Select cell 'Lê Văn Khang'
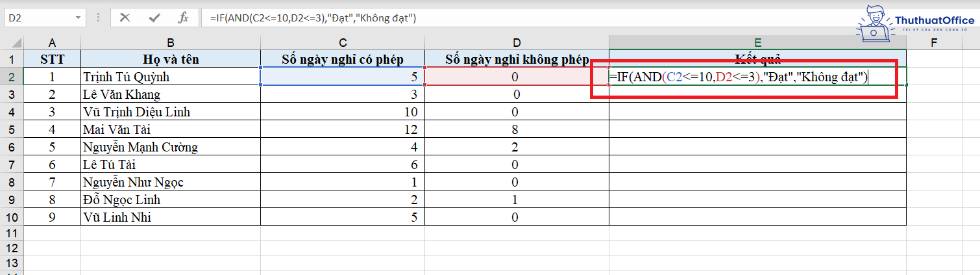This screenshot has width=980, height=275. pos(171,94)
